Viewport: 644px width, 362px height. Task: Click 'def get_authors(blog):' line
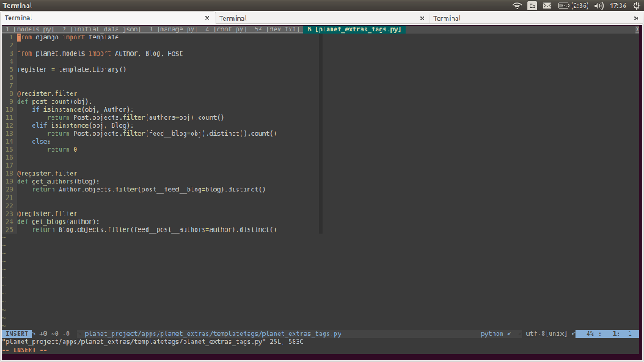[x=58, y=182]
